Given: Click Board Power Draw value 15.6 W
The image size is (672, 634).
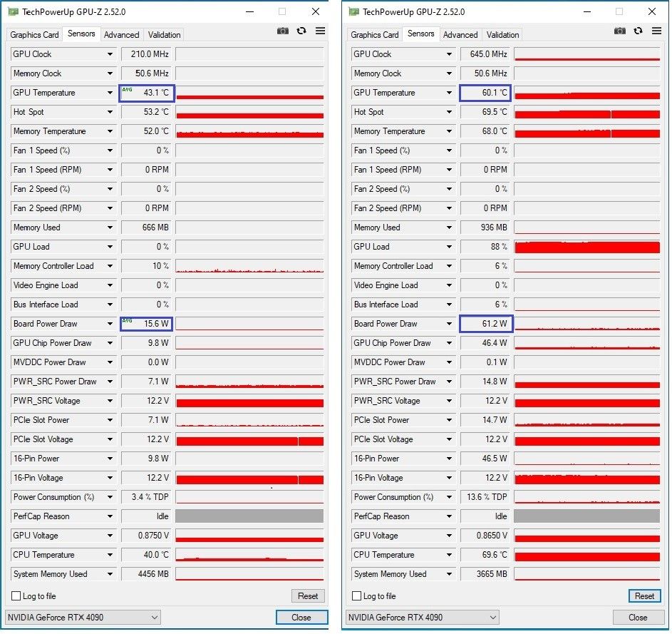Looking at the screenshot, I should coord(147,324).
